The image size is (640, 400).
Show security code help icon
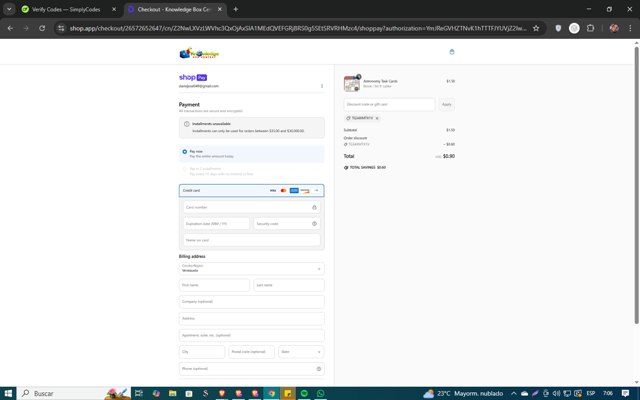pos(314,224)
